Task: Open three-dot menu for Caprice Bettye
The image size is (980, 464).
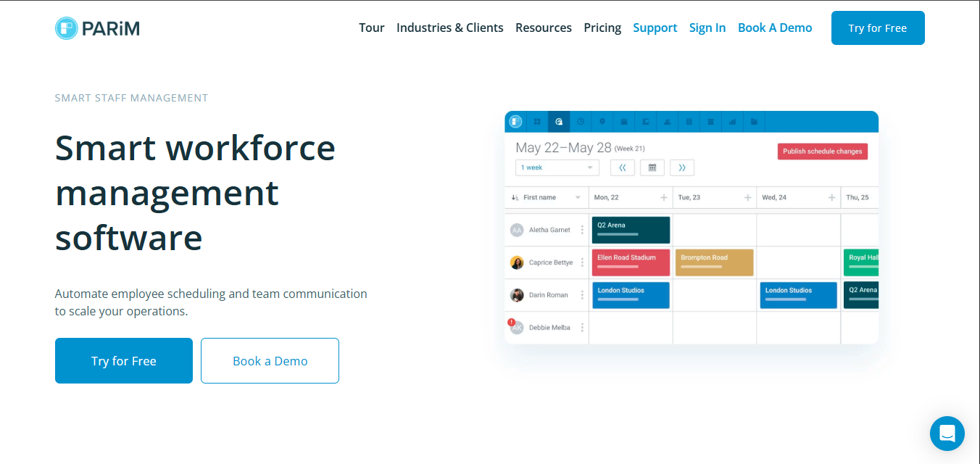Action: (x=582, y=262)
